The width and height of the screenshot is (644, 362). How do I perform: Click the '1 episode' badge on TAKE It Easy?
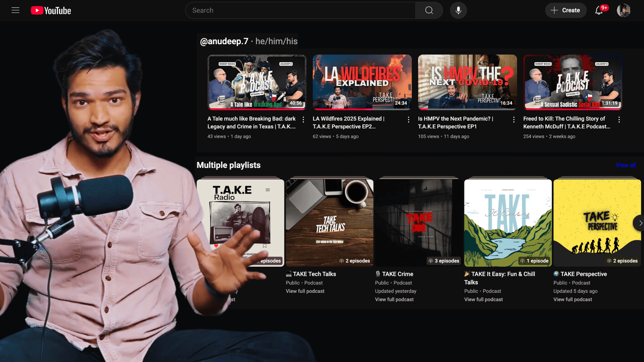click(x=534, y=261)
